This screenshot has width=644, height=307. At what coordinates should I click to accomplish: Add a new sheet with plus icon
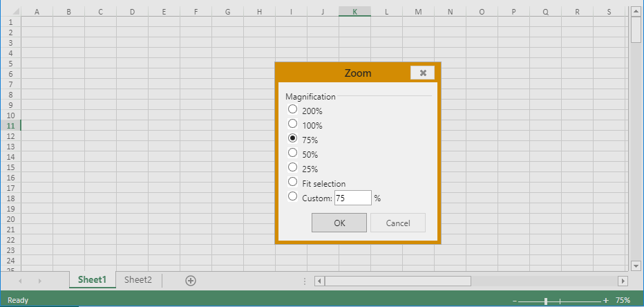click(x=191, y=281)
